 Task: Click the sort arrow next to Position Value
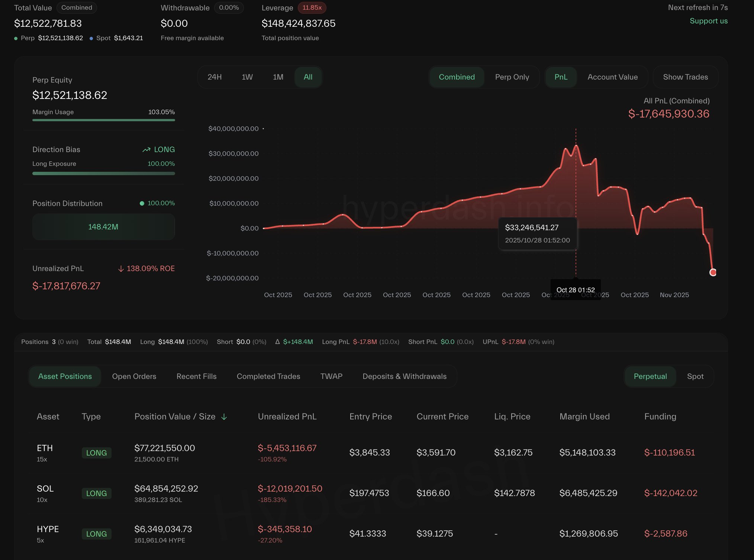[224, 417]
